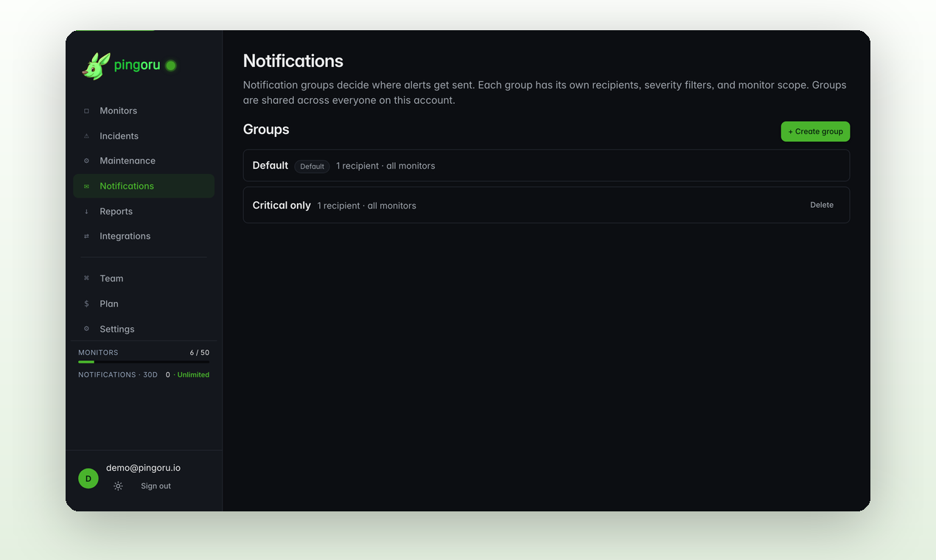The width and height of the screenshot is (936, 560).
Task: Select the Notifications menu item
Action: click(x=144, y=186)
